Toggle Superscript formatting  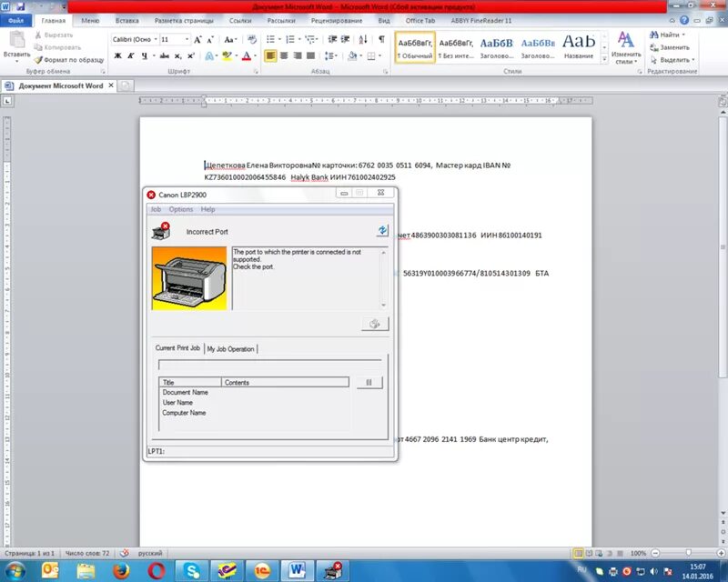(x=191, y=55)
